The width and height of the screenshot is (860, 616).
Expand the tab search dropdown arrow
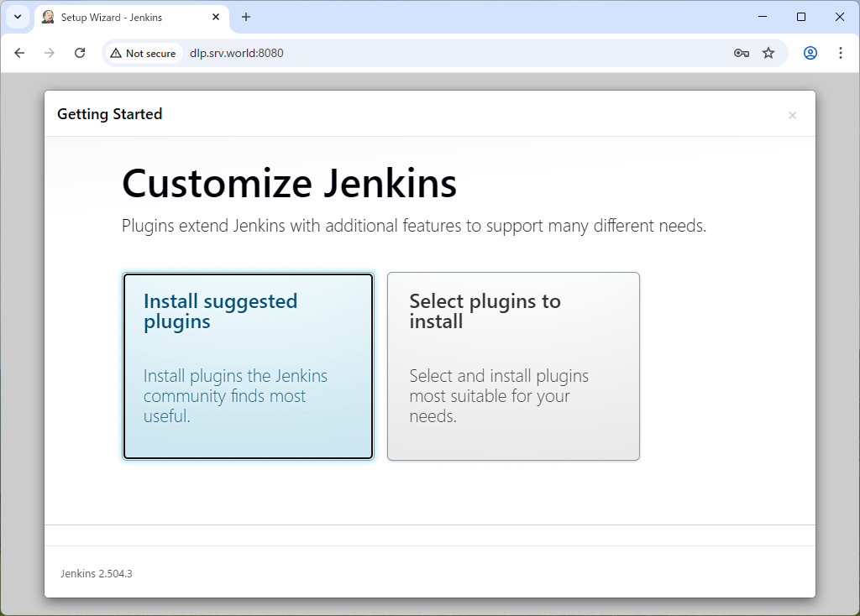tap(18, 17)
